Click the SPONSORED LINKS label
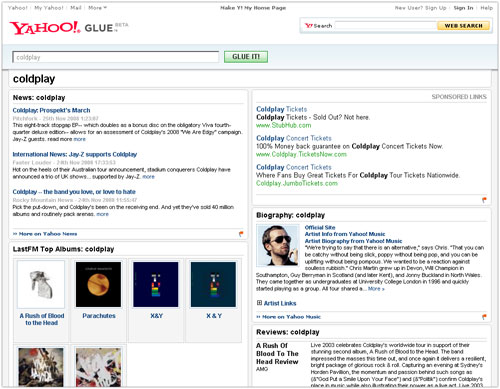The width and height of the screenshot is (500, 389). coord(459,97)
